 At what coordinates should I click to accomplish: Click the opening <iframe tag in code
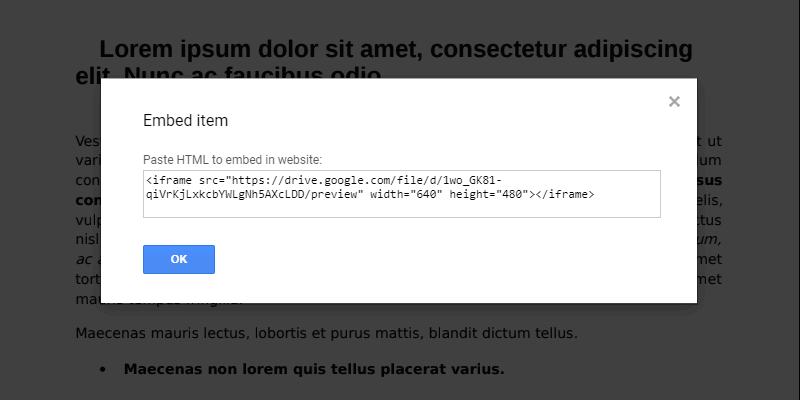[169, 181]
